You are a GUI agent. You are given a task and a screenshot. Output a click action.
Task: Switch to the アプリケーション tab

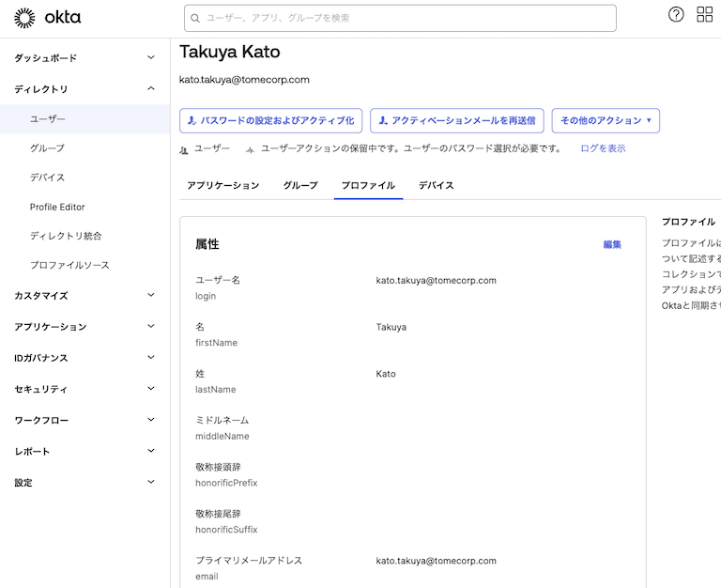(223, 186)
